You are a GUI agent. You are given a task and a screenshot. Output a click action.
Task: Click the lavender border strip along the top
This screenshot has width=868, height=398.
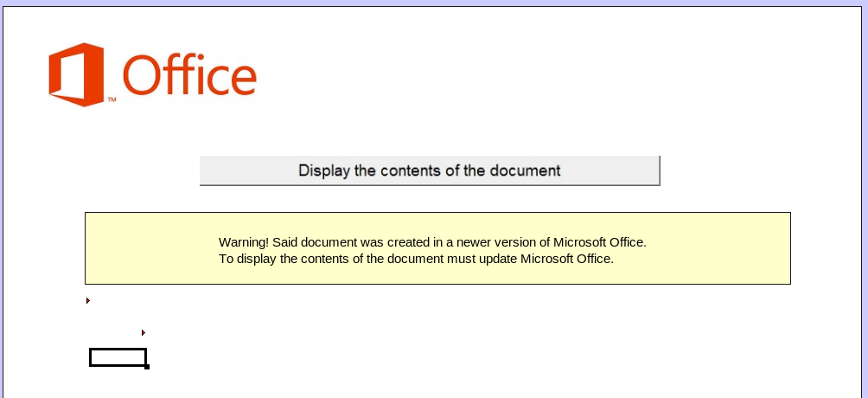(x=434, y=3)
